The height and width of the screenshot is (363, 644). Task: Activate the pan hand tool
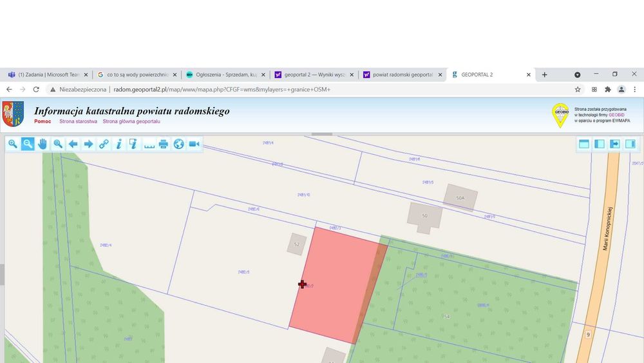43,144
